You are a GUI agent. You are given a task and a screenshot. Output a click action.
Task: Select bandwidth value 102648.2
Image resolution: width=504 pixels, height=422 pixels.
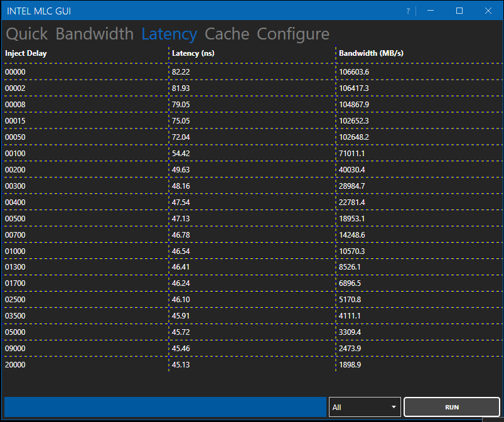click(354, 137)
